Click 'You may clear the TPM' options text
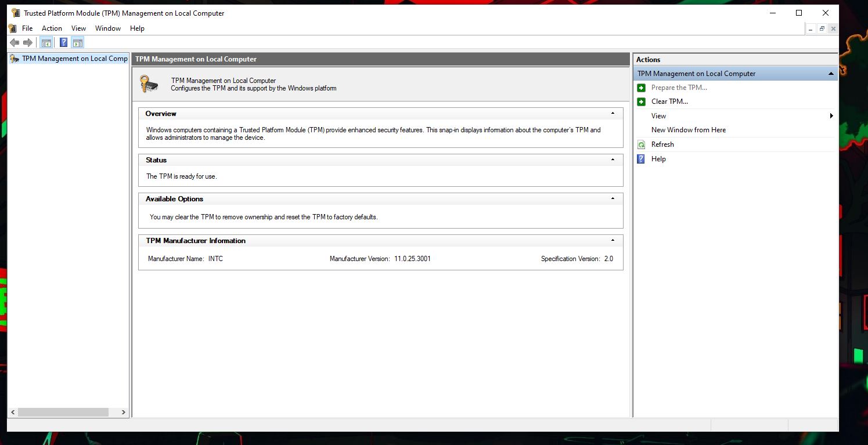The height and width of the screenshot is (445, 868). (x=264, y=217)
